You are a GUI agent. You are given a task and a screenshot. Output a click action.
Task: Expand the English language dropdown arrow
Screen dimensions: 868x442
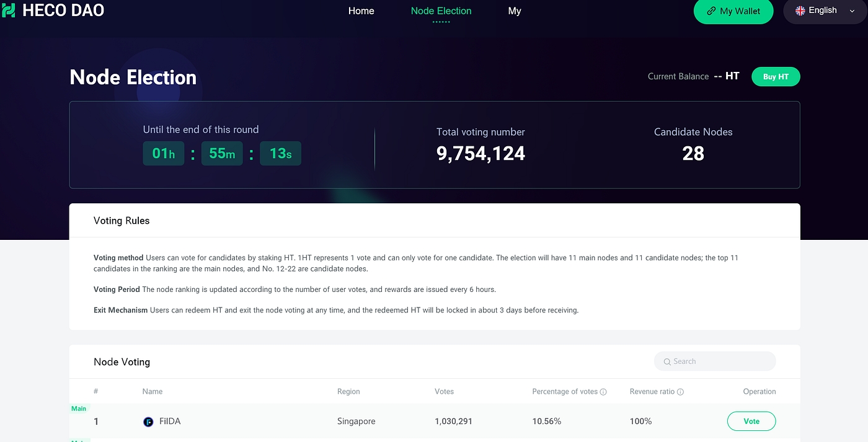[x=852, y=11]
